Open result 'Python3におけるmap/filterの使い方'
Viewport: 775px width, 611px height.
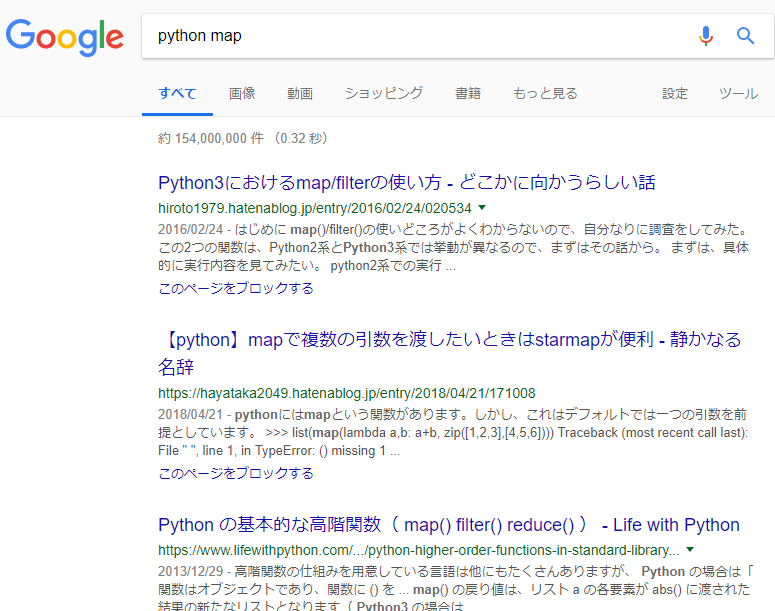point(407,182)
